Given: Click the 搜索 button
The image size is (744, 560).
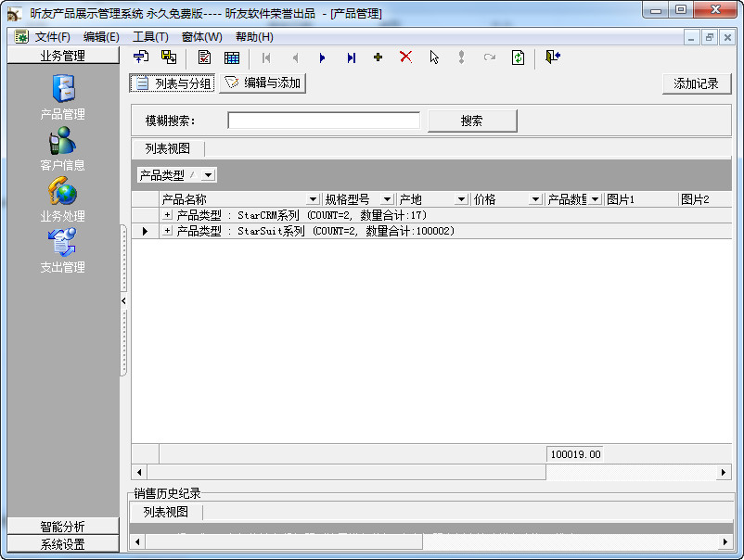Looking at the screenshot, I should point(472,121).
